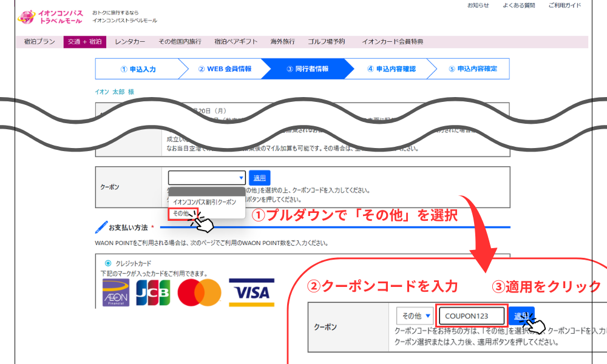Click the お支払い方法 heading text
The height and width of the screenshot is (364, 607).
pyautogui.click(x=128, y=227)
